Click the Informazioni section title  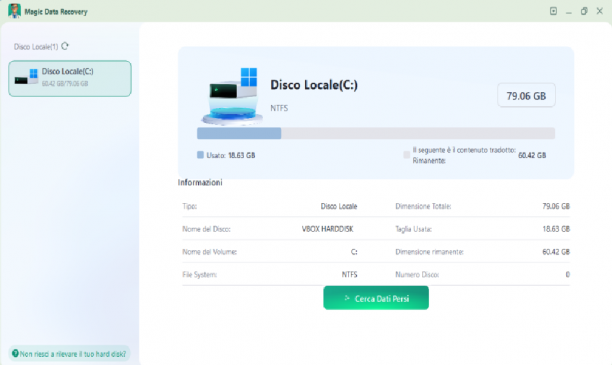(200, 183)
